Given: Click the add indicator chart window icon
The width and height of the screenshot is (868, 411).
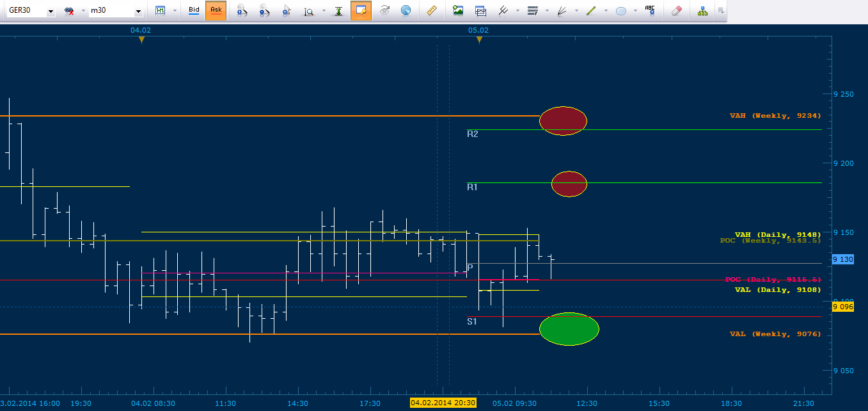Looking at the screenshot, I should click(x=480, y=11).
